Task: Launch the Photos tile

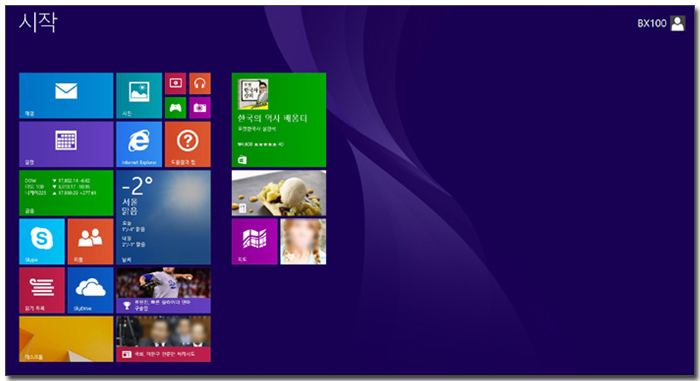Action: 139,96
